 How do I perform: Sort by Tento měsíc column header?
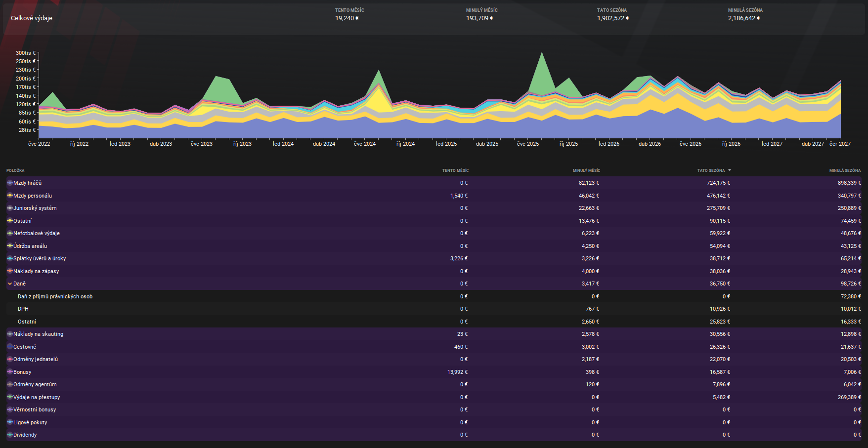click(455, 170)
